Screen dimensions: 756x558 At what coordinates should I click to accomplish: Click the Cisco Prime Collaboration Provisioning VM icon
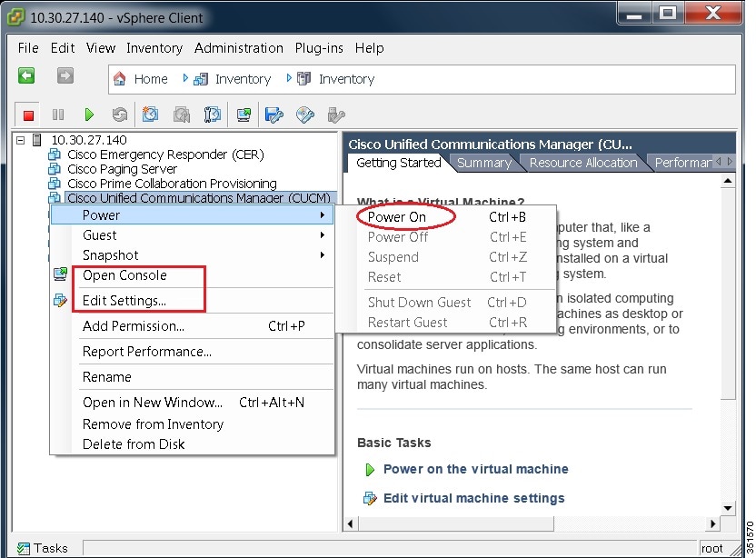(55, 184)
